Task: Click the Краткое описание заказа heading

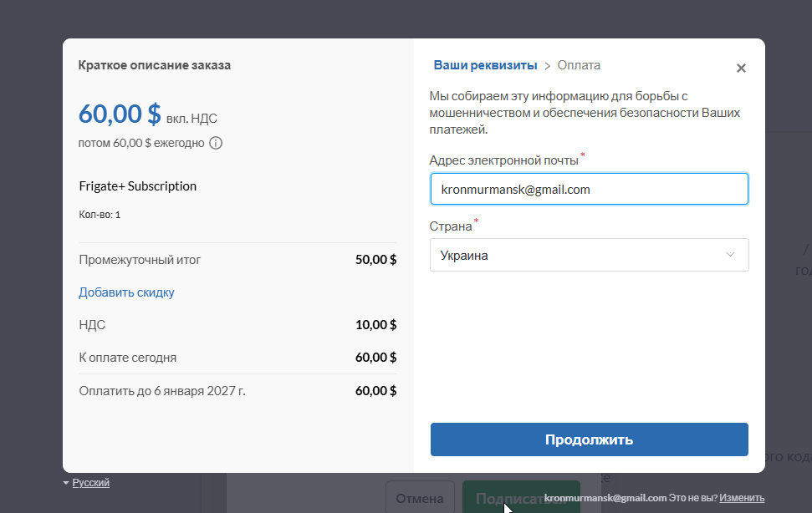Action: coord(155,65)
